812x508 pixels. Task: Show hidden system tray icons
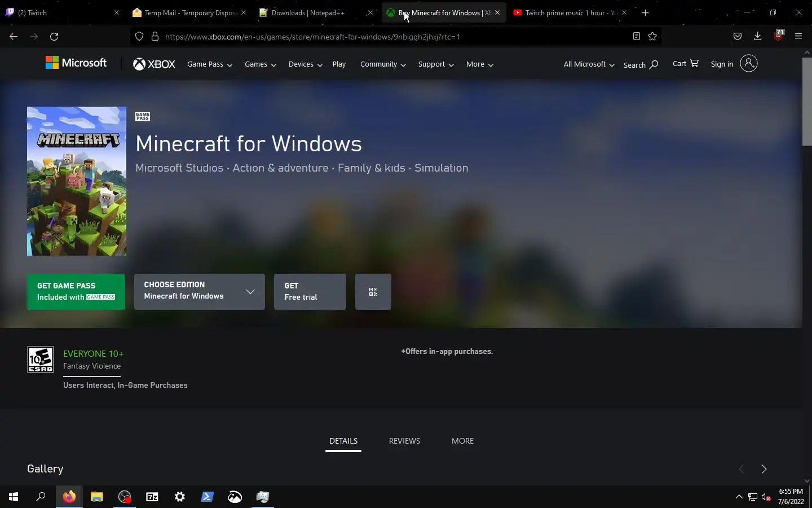(739, 497)
